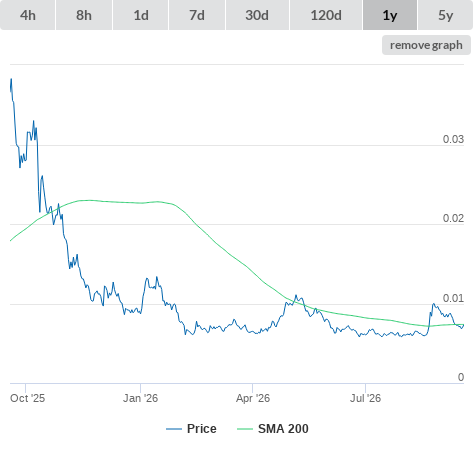The image size is (474, 455).
Task: Switch to the 4h time range
Action: [28, 15]
